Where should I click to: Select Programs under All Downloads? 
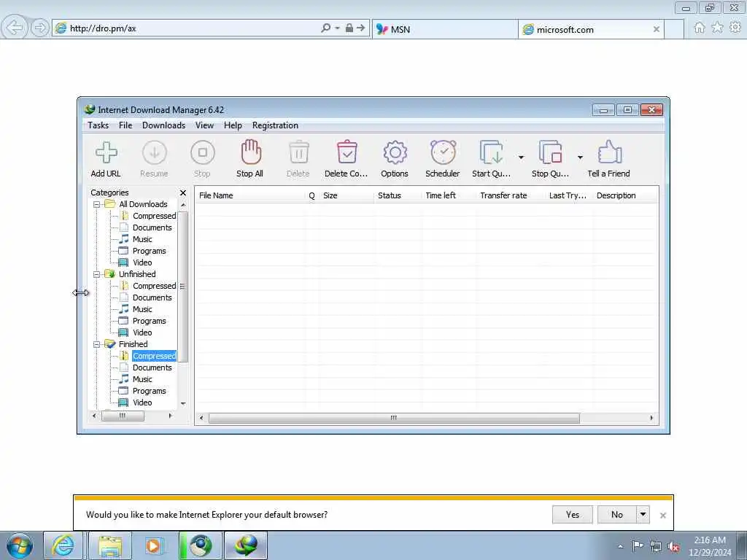pos(149,251)
